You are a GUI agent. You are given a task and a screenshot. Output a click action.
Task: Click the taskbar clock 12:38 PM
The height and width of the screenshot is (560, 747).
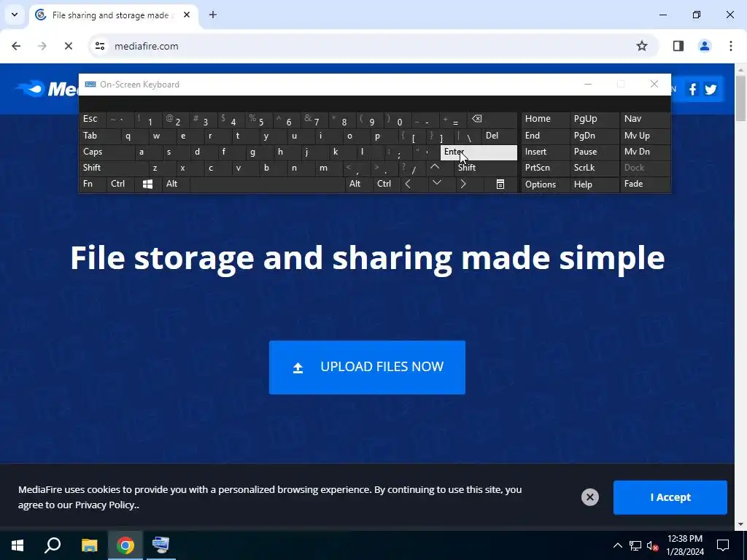[684, 545]
